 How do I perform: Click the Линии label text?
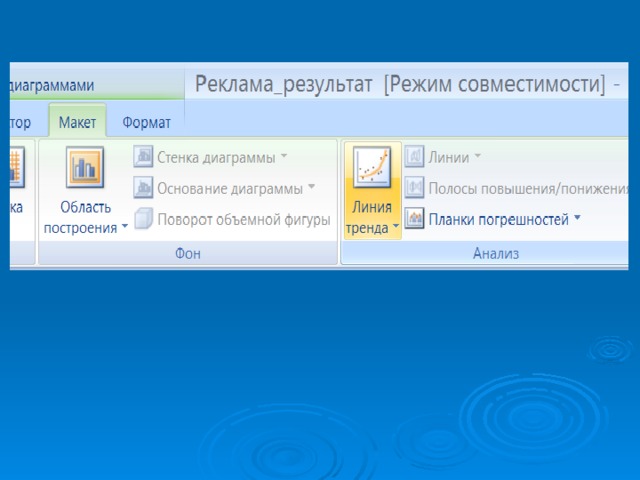449,158
